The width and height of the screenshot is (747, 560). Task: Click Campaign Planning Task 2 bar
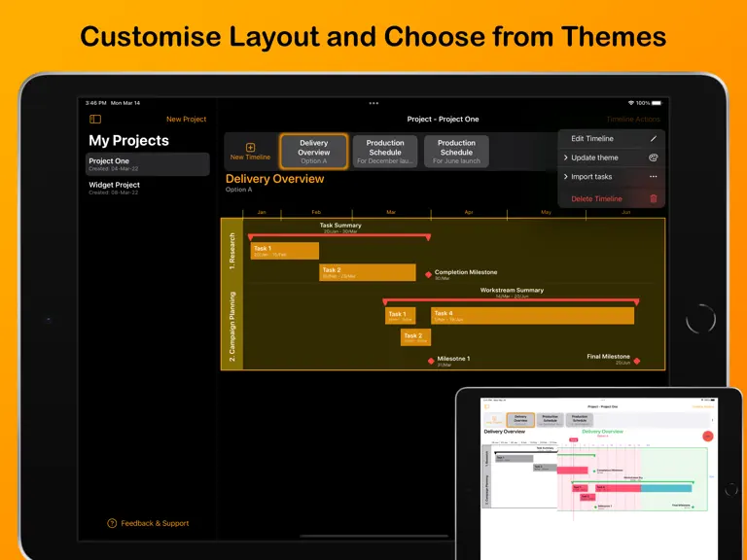tap(415, 337)
